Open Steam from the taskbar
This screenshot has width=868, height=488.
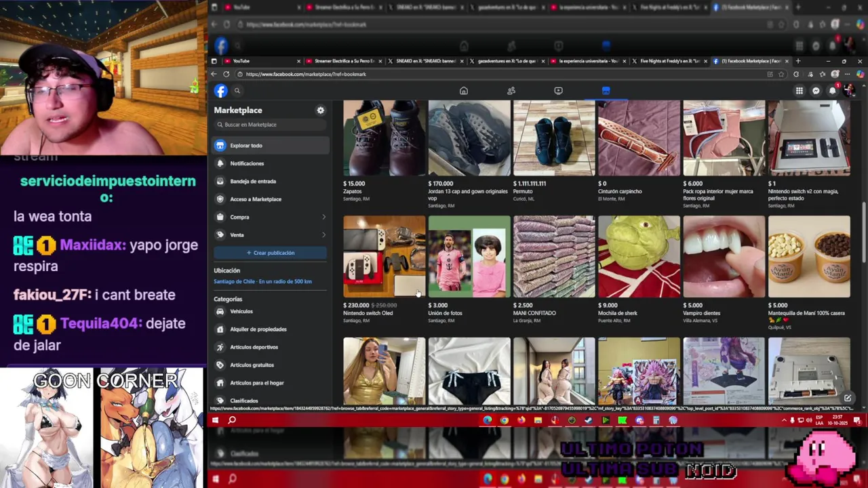[x=589, y=420]
